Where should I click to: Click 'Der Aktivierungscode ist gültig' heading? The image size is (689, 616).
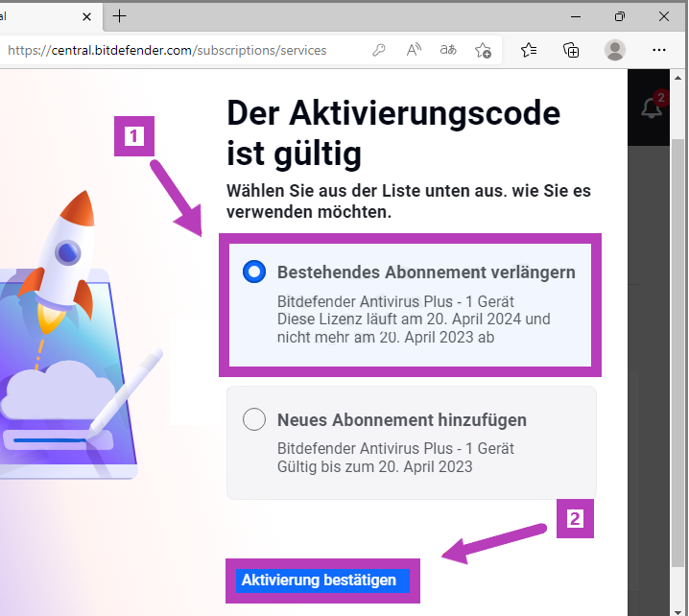(x=393, y=133)
